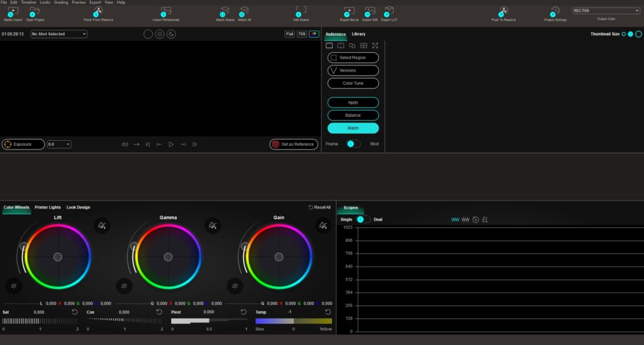Select the sun icon above the viewer

(x=160, y=34)
